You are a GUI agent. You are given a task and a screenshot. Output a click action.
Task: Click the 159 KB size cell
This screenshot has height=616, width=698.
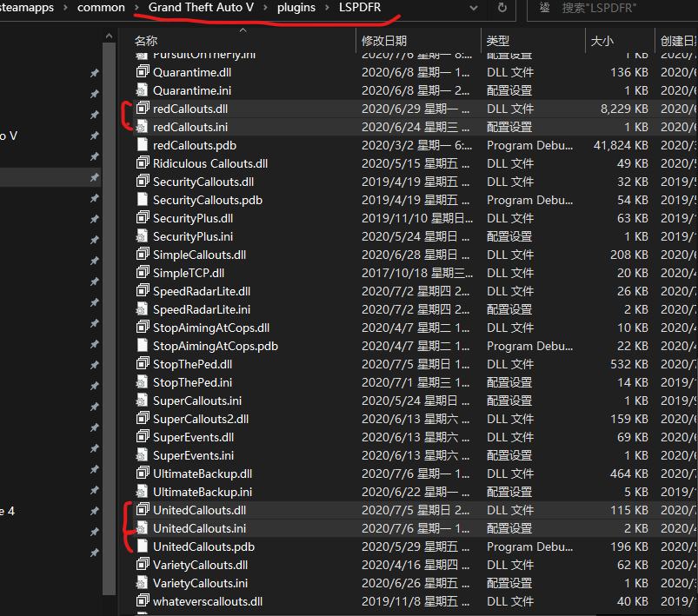629,419
